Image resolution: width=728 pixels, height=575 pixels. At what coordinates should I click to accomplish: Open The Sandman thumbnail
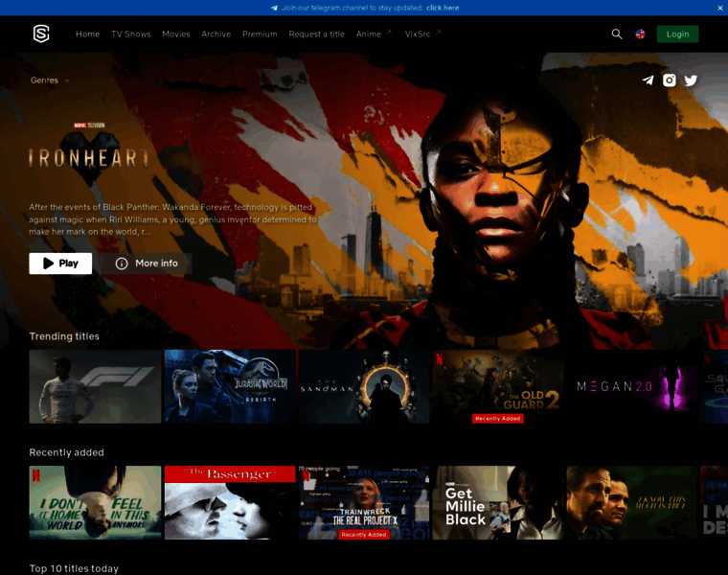tap(364, 386)
